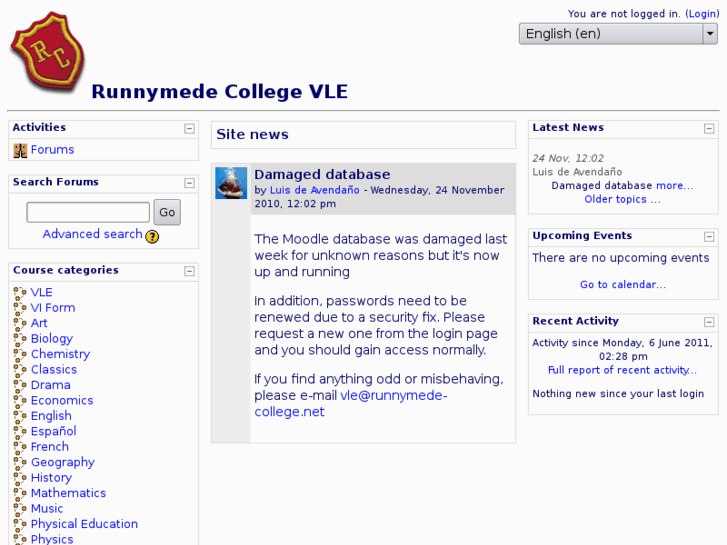Click the Runnymede College VLE site title
This screenshot has width=727, height=545.
219,91
